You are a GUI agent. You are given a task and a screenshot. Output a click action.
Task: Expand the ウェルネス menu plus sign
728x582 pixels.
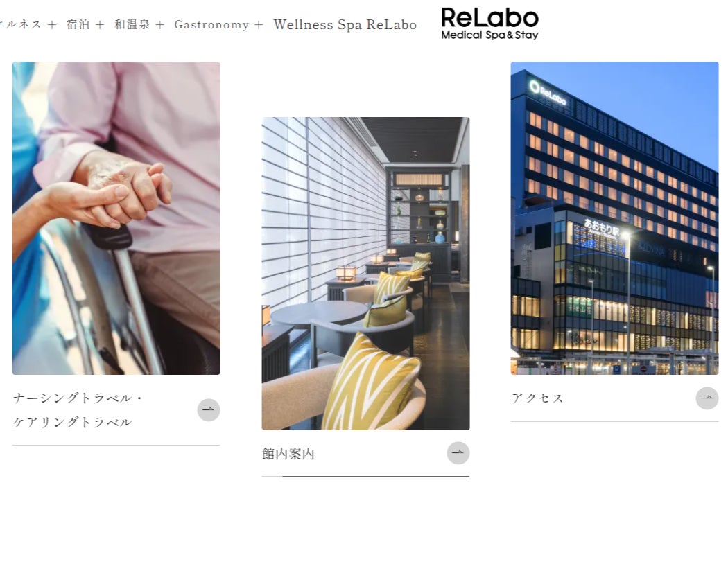tap(52, 25)
